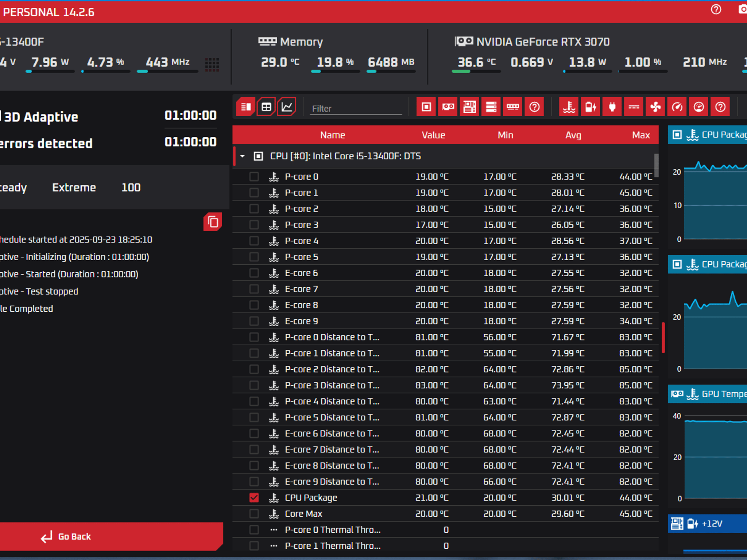747x560 pixels.
Task: Tick the E-core 6 checkbox
Action: coord(254,273)
